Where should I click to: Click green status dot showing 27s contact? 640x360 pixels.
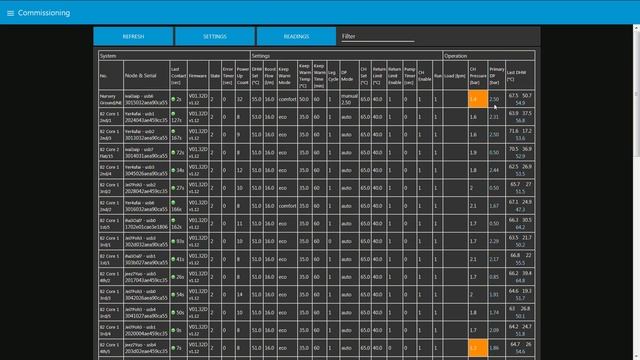point(173,188)
